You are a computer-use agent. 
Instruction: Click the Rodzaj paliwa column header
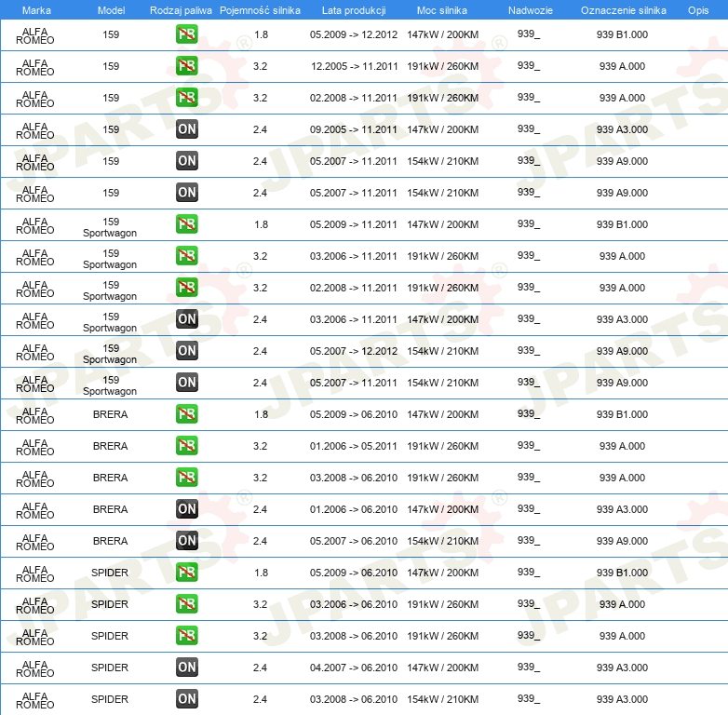coord(181,10)
